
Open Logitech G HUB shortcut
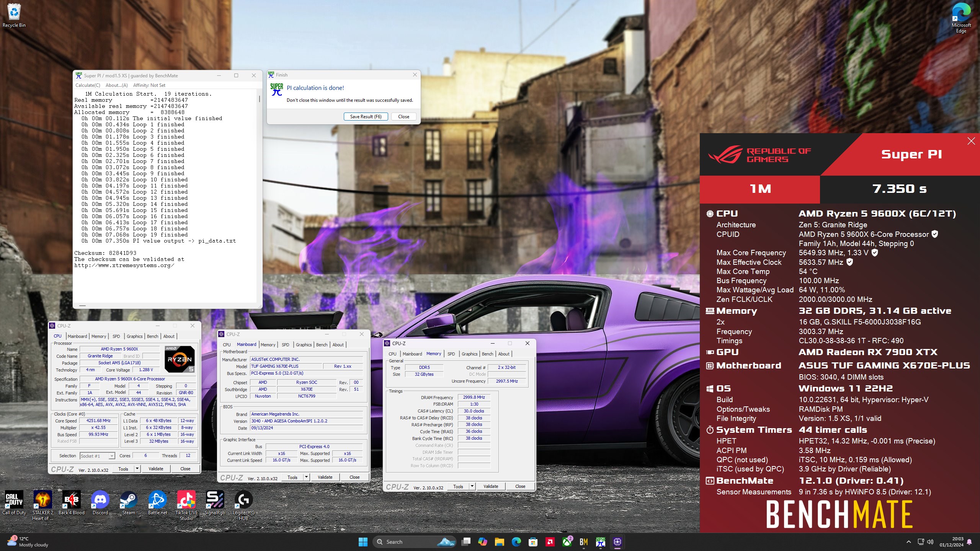tap(243, 505)
